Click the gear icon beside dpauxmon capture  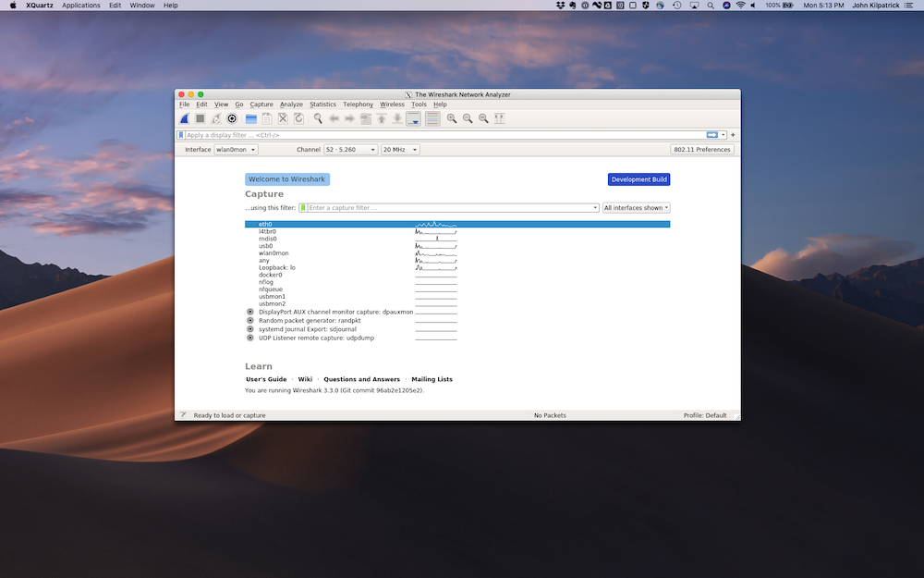(250, 312)
